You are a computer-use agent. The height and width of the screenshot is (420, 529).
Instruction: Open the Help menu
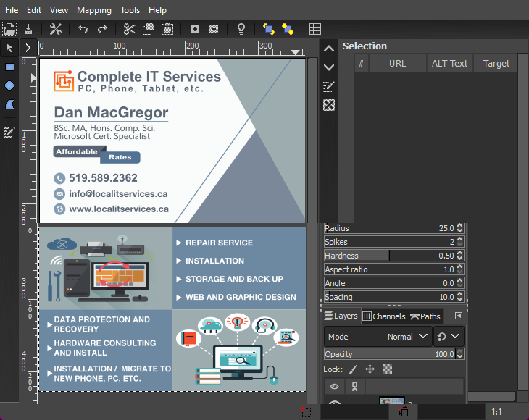(157, 10)
